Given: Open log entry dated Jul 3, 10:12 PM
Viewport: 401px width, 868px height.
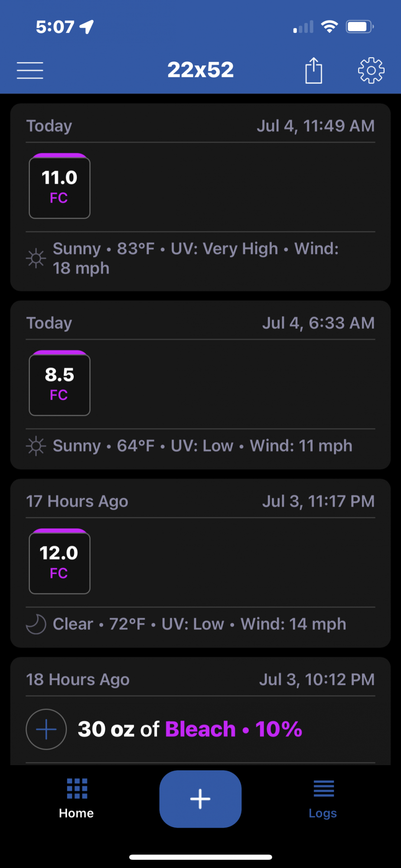Looking at the screenshot, I should 200,711.
